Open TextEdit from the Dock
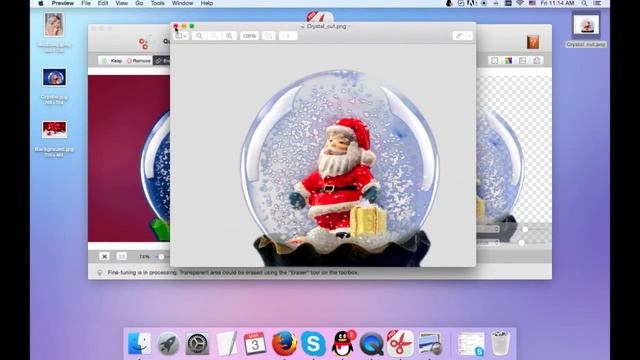640x360 pixels. tap(226, 343)
